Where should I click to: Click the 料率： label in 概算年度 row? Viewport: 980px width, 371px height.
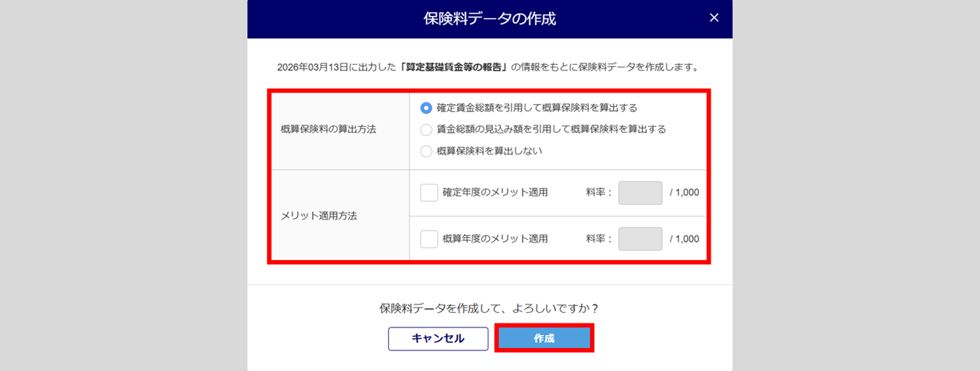(x=599, y=239)
